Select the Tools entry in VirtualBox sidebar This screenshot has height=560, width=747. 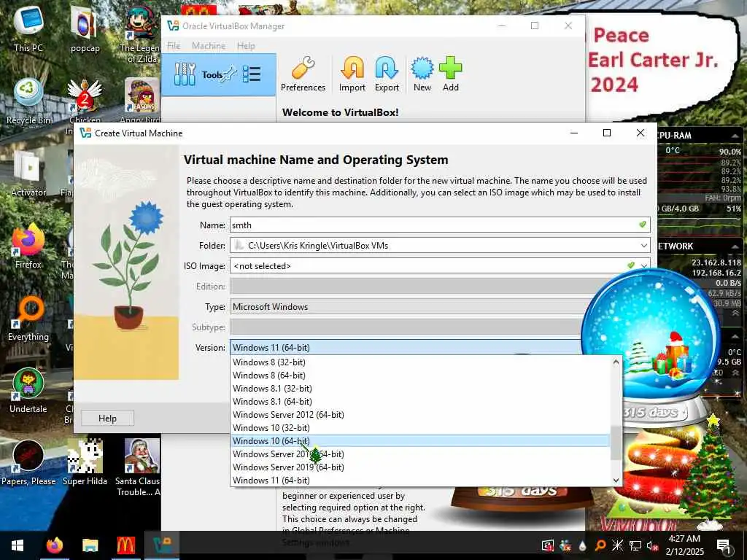tap(219, 75)
